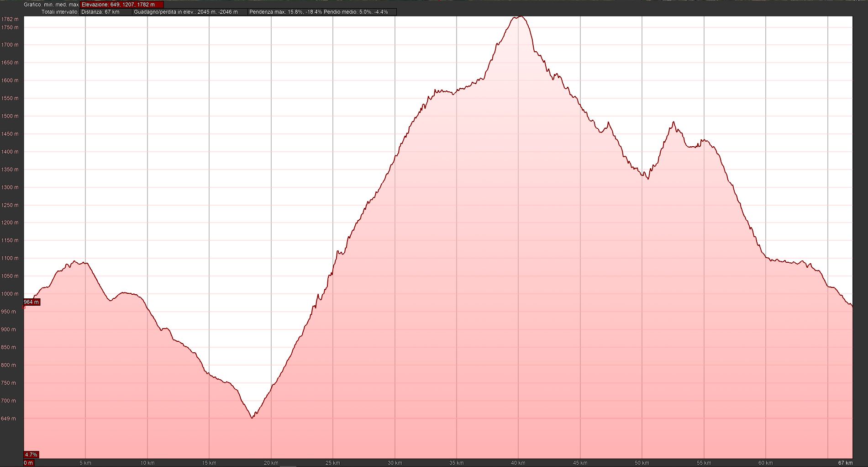868x467 pixels.
Task: Click the first small summit near 5 km
Action: tap(76, 261)
